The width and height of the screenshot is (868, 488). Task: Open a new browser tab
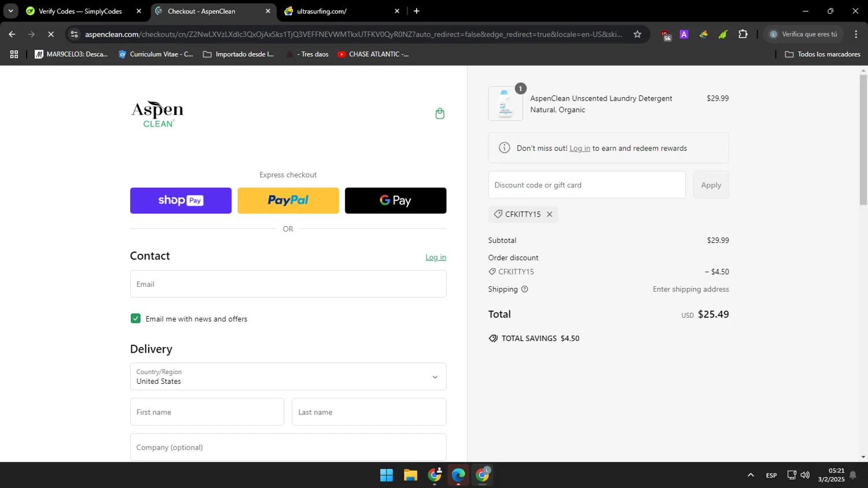[417, 11]
